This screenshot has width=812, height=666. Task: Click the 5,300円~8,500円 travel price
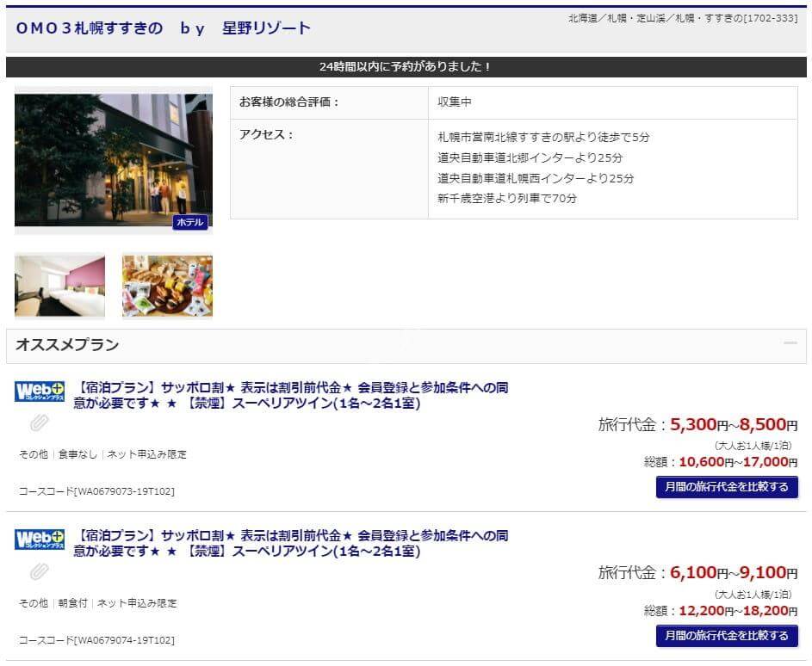click(x=734, y=425)
